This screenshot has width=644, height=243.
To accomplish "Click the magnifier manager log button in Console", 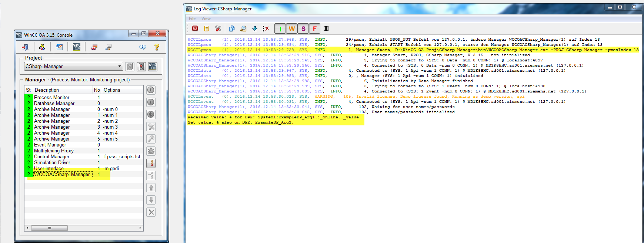I will (151, 139).
